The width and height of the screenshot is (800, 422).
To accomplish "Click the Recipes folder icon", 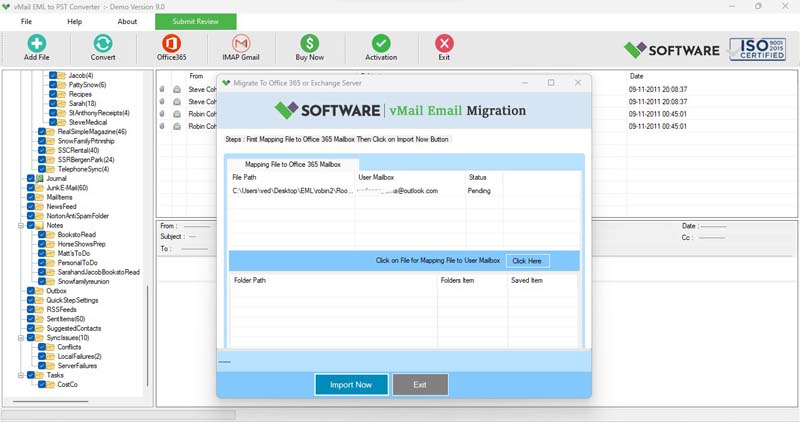I will pyautogui.click(x=62, y=94).
